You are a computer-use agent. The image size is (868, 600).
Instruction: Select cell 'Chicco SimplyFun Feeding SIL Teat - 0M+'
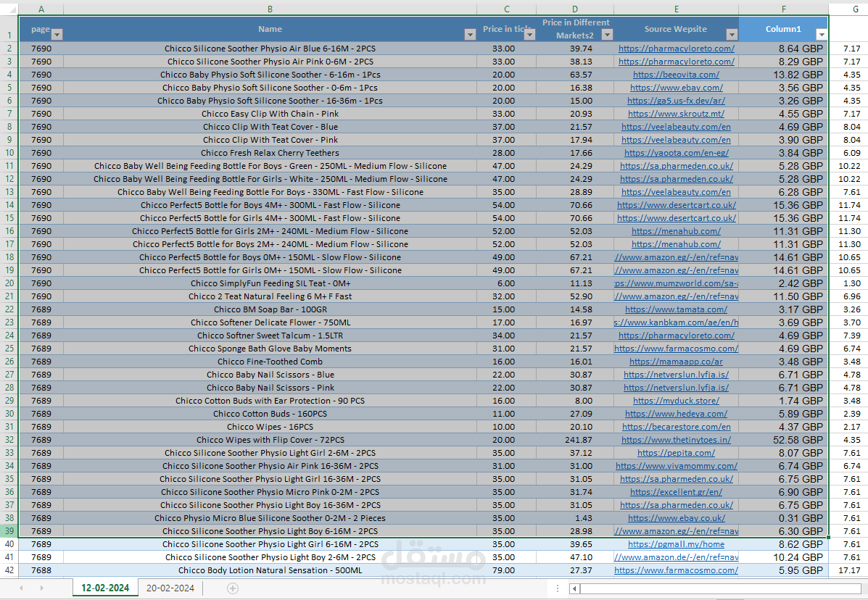click(x=270, y=283)
